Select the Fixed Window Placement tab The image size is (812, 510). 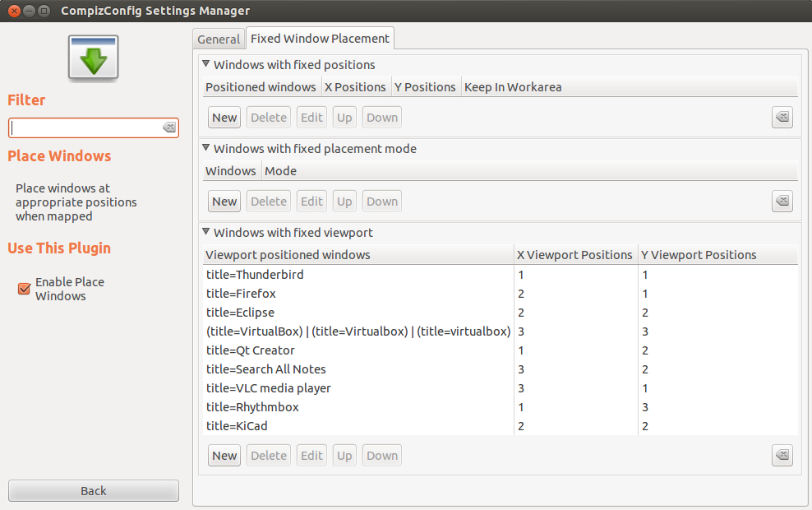320,38
